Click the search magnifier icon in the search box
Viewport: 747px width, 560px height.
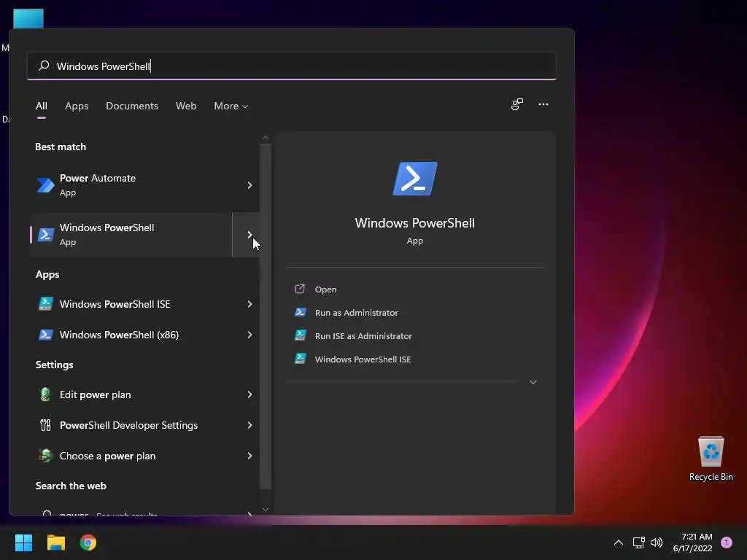tap(44, 66)
